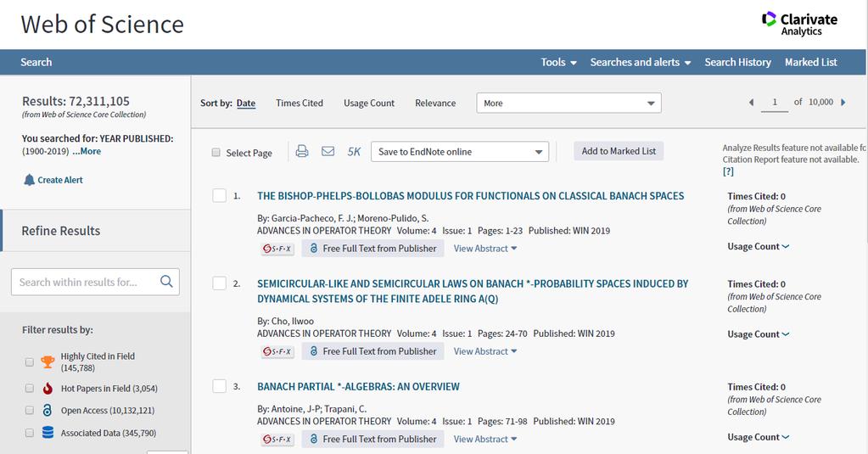Click the Clarivate Analytics logo
The height and width of the screenshot is (454, 868).
[799, 24]
